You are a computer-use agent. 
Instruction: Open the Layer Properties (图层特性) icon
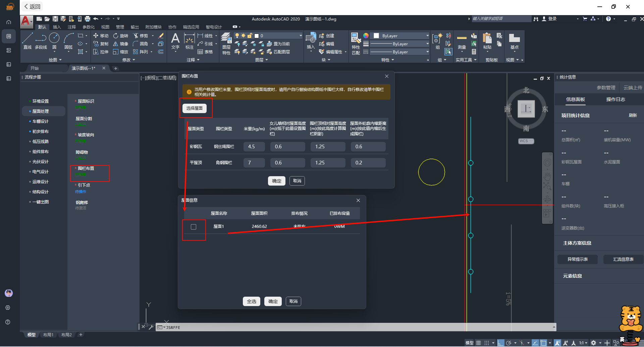[226, 44]
